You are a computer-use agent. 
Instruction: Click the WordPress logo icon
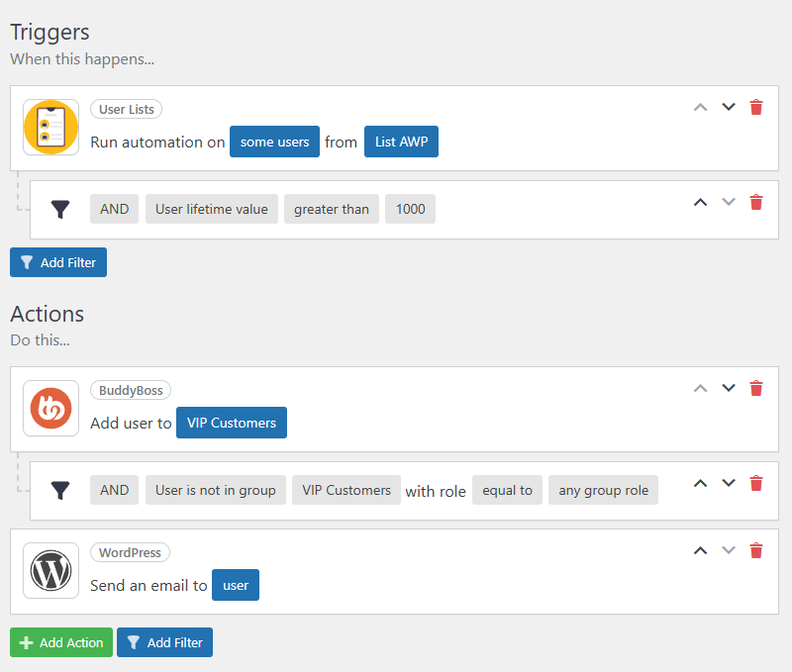[x=50, y=570]
